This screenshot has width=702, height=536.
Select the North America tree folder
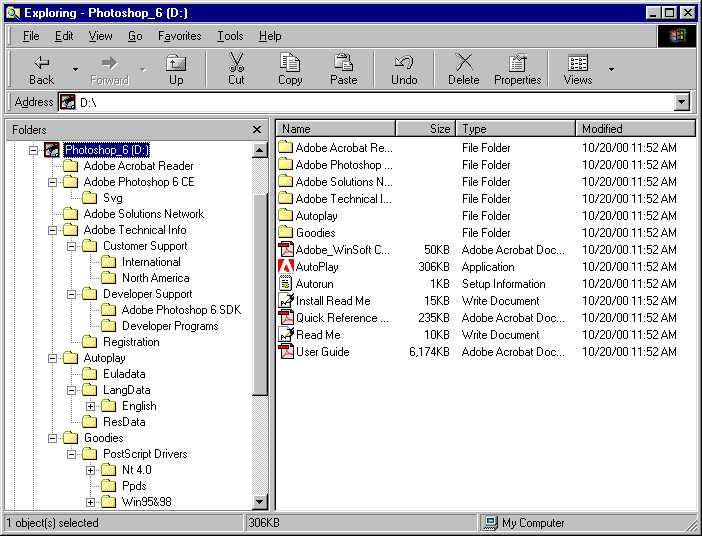(155, 278)
